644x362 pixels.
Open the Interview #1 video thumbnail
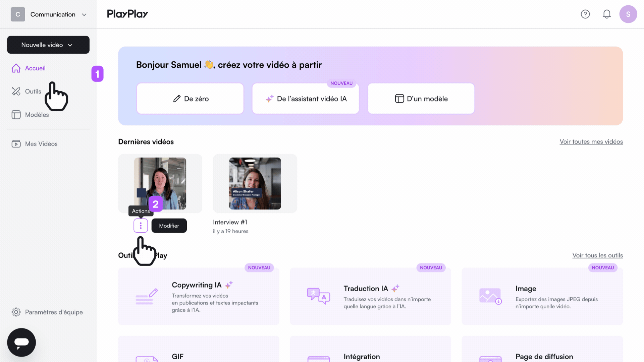pyautogui.click(x=255, y=183)
